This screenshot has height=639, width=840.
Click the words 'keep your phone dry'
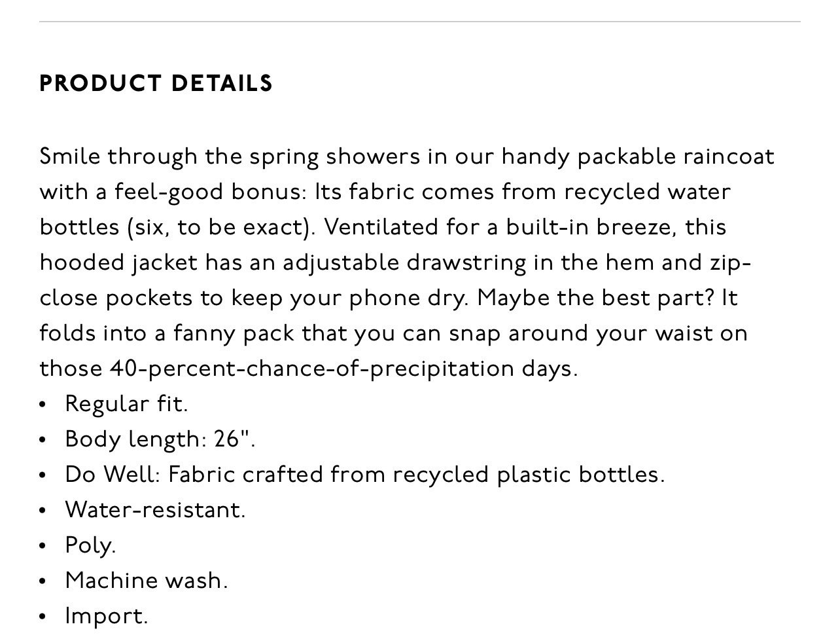(349, 298)
